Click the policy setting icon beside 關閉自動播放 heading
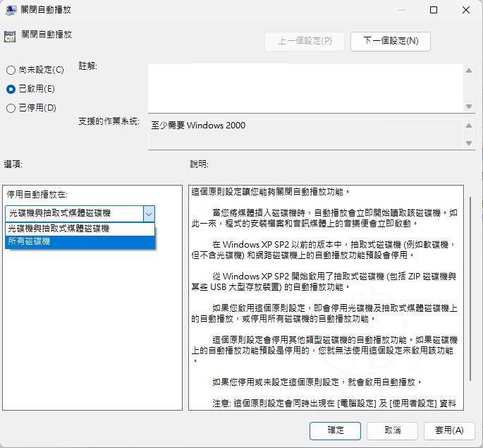 tap(10, 37)
